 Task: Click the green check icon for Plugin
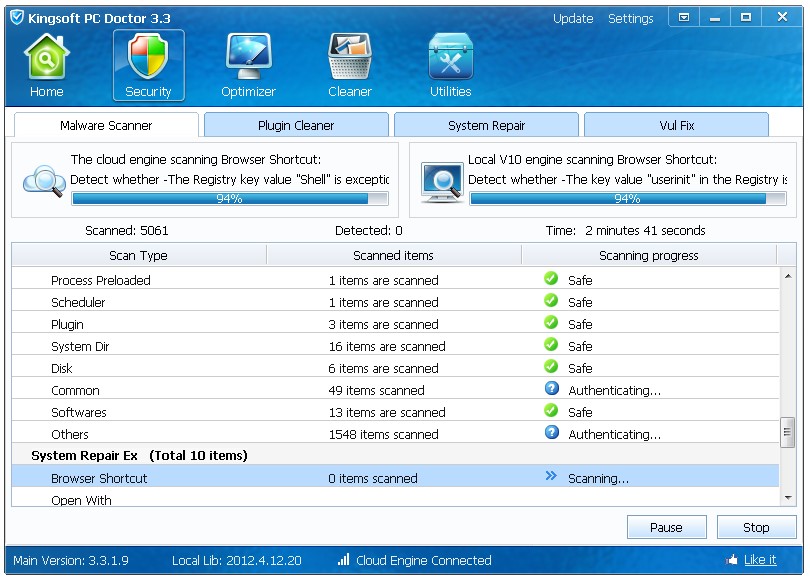(x=551, y=323)
